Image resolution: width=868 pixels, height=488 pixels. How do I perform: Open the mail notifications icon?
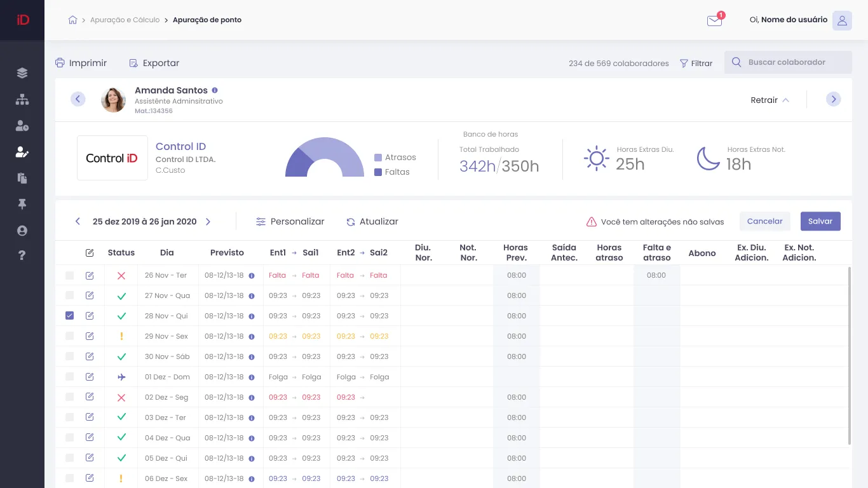tap(714, 21)
